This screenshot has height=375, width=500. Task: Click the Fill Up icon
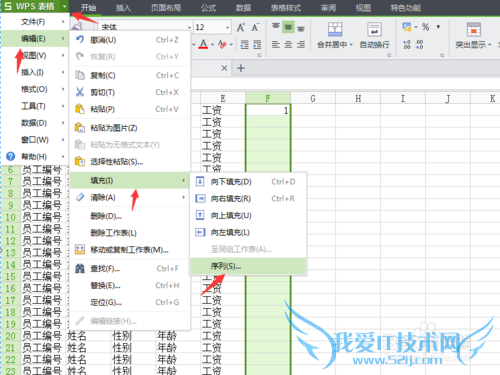click(200, 215)
